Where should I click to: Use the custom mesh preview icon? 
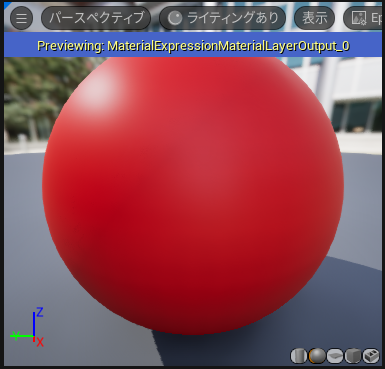click(371, 356)
